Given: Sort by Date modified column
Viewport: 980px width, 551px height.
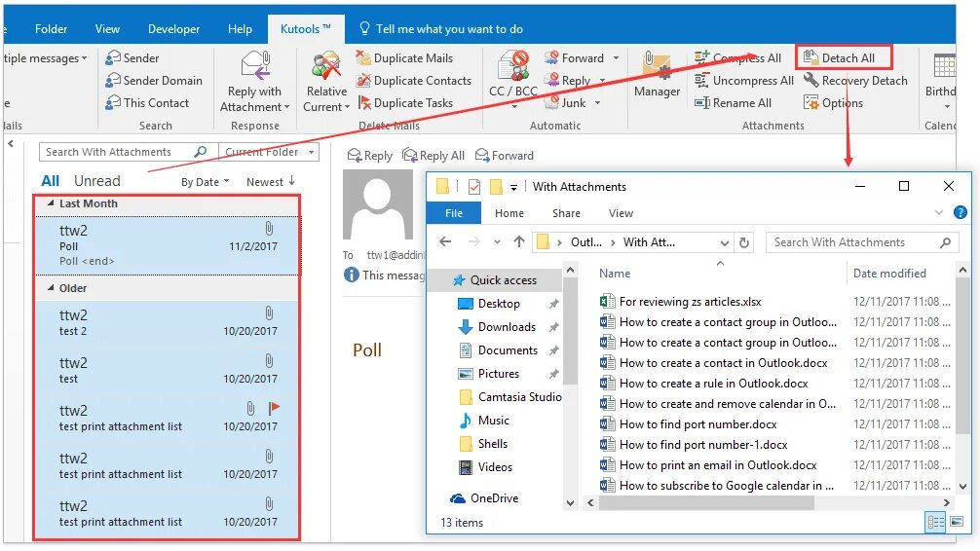Looking at the screenshot, I should [x=889, y=273].
